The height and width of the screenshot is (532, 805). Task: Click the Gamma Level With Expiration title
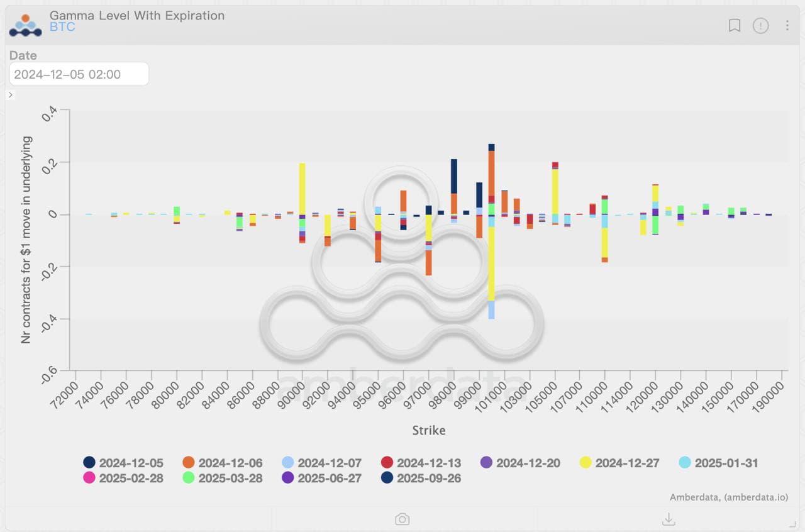pyautogui.click(x=137, y=15)
